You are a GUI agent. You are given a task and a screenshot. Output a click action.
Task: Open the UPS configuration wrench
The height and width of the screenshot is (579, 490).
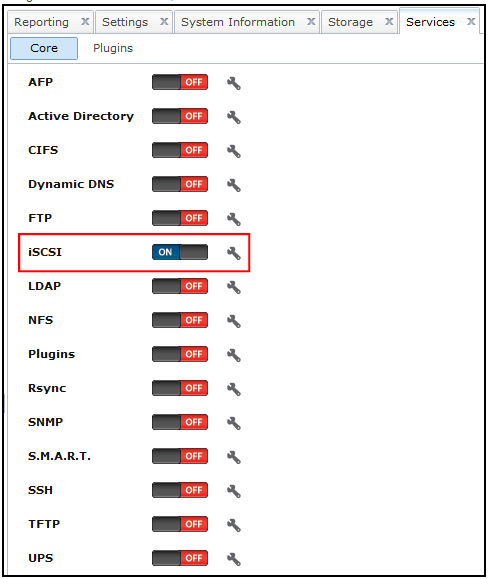(x=234, y=559)
